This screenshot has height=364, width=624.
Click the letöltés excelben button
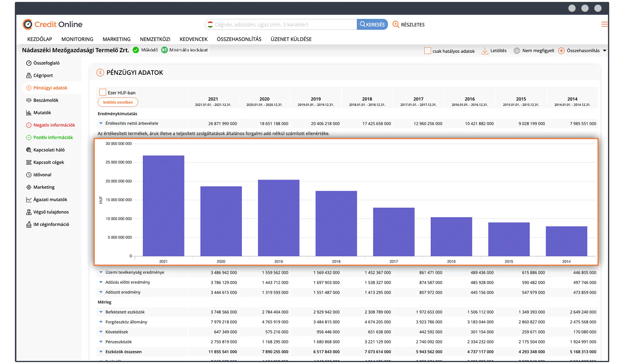coord(118,102)
